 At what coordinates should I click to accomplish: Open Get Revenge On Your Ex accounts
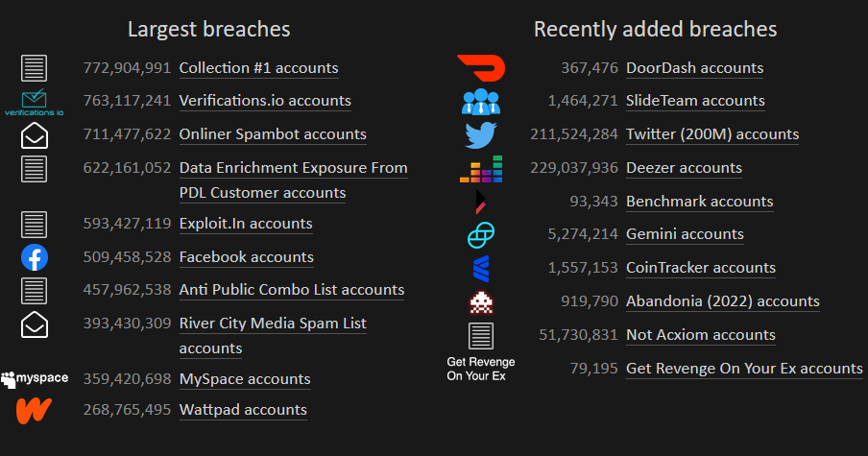[744, 369]
